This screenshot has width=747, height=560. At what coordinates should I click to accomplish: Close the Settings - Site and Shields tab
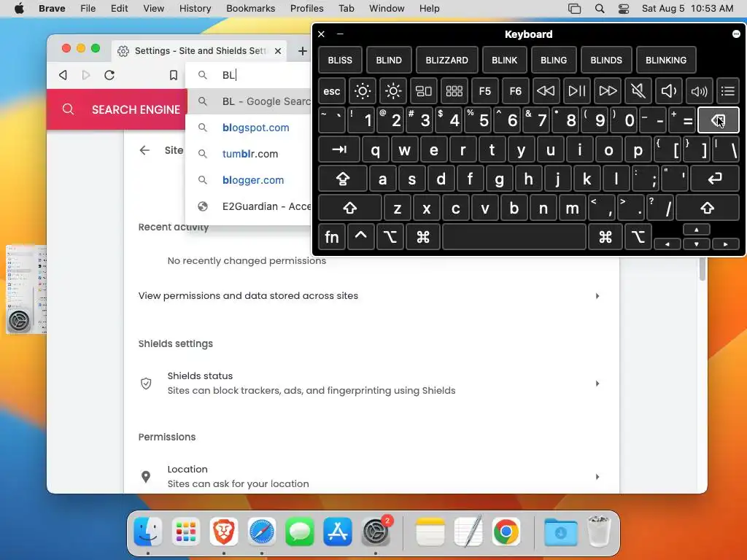tap(278, 51)
